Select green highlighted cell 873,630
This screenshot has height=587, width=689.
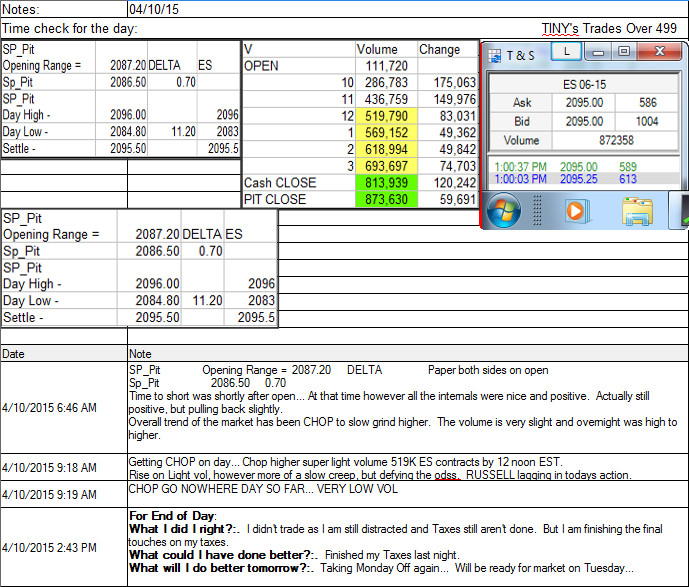pyautogui.click(x=386, y=199)
